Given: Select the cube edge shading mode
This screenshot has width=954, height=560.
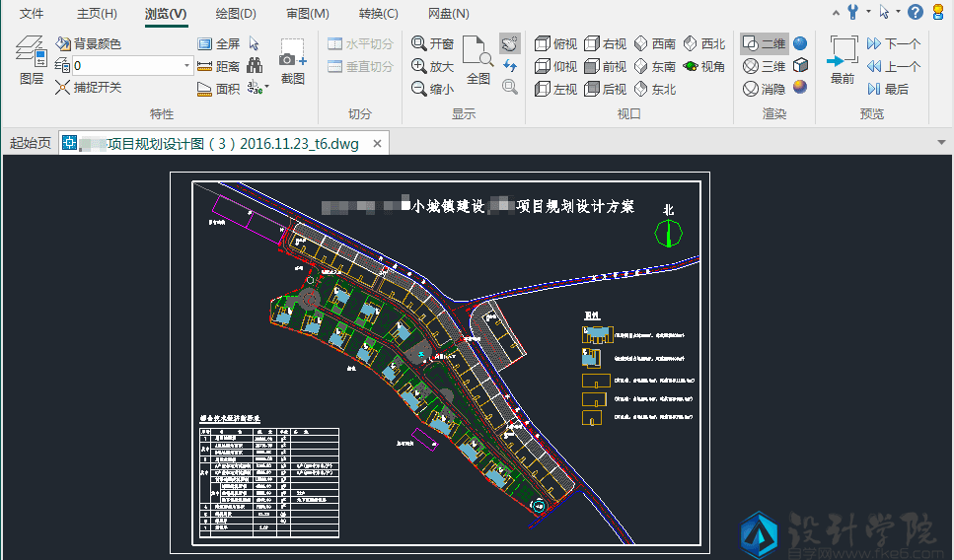Looking at the screenshot, I should (x=800, y=65).
